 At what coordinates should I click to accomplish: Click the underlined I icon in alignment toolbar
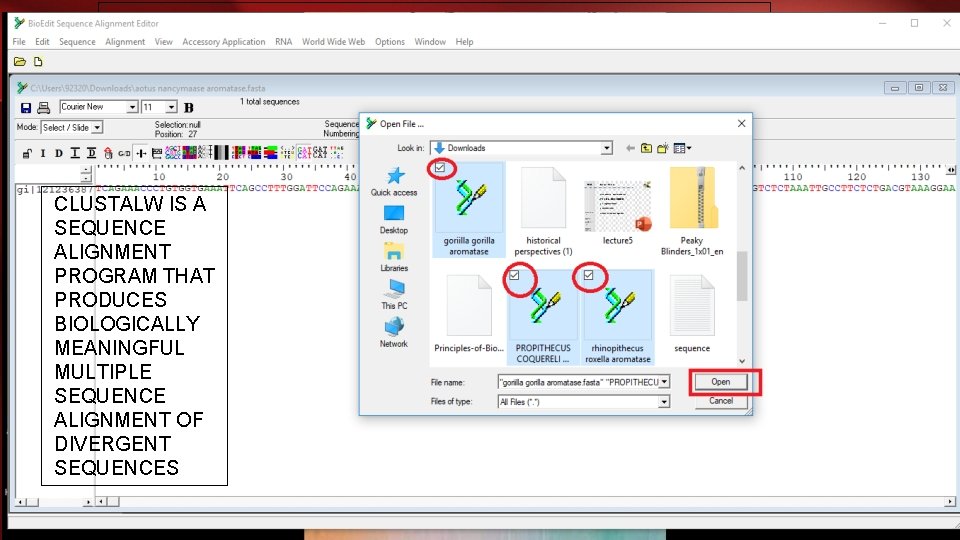coord(75,153)
